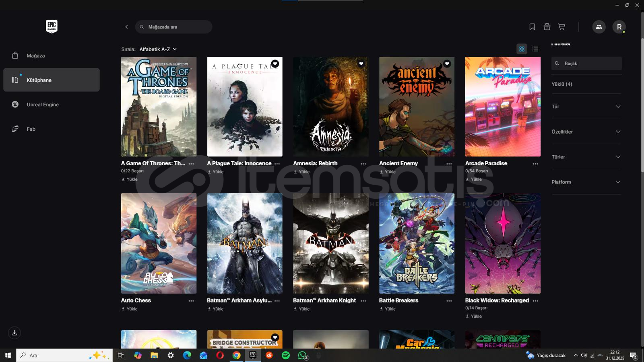Expand the Özellikler filter section
Viewport: 644px width, 362px height.
[x=586, y=132]
